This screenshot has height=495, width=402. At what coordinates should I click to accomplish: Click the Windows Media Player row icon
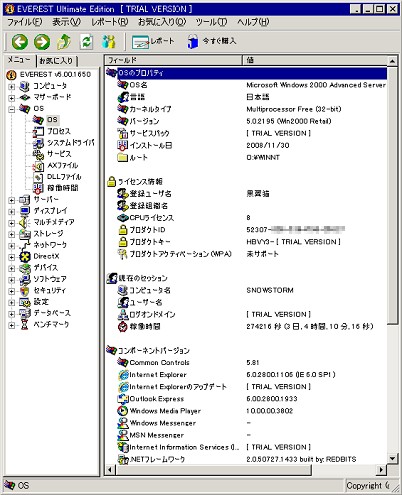click(123, 411)
